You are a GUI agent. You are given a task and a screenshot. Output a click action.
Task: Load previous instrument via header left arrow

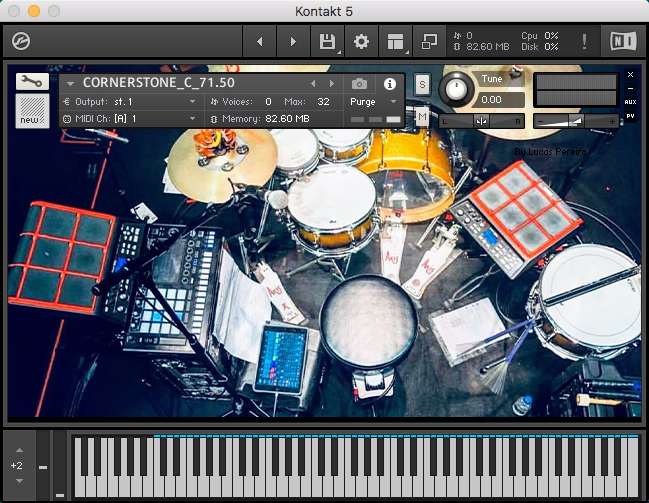coord(313,84)
